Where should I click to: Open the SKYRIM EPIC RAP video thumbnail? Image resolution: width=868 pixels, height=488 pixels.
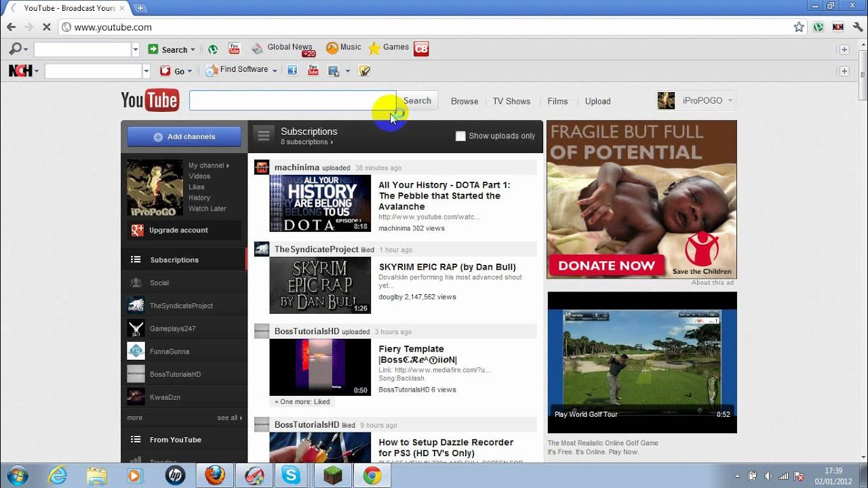tap(320, 285)
